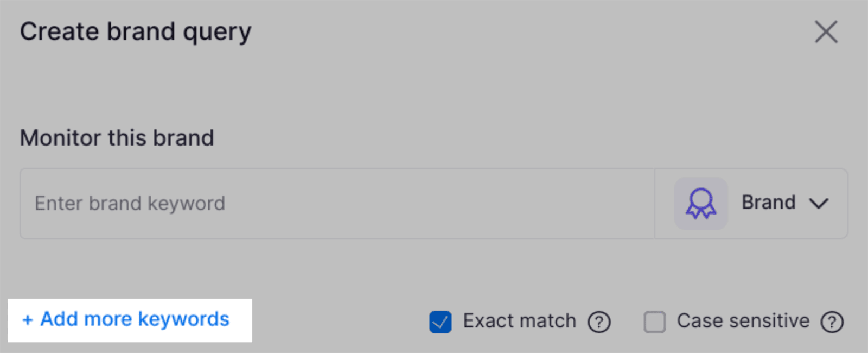The height and width of the screenshot is (353, 868).
Task: Click the Enter brand keyword placeholder text
Action: [x=130, y=204]
